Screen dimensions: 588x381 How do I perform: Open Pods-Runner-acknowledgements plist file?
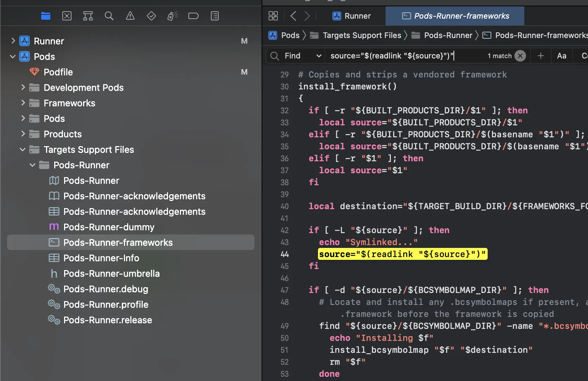(x=131, y=211)
